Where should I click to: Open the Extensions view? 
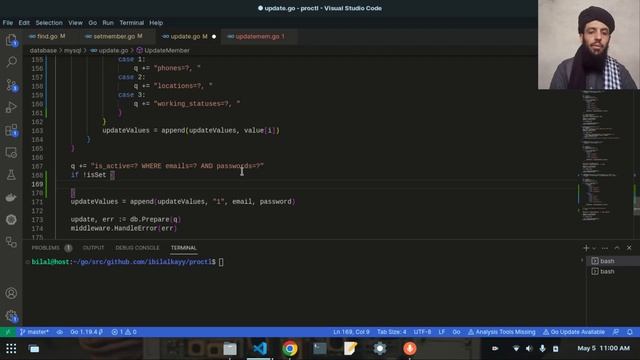(x=11, y=130)
